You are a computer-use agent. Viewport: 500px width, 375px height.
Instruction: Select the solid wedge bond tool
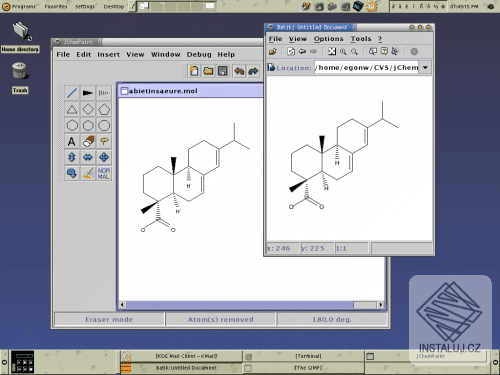pos(88,93)
